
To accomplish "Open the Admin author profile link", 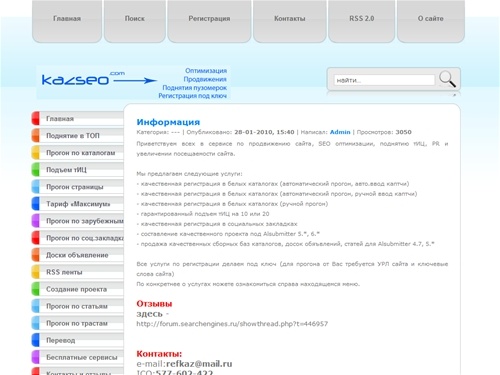I will [x=340, y=132].
